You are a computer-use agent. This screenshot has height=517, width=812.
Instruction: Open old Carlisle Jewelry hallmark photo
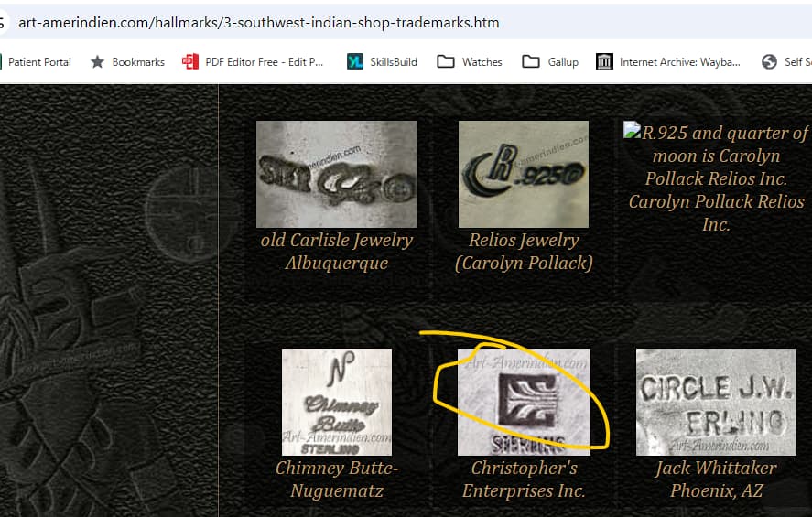click(x=337, y=175)
